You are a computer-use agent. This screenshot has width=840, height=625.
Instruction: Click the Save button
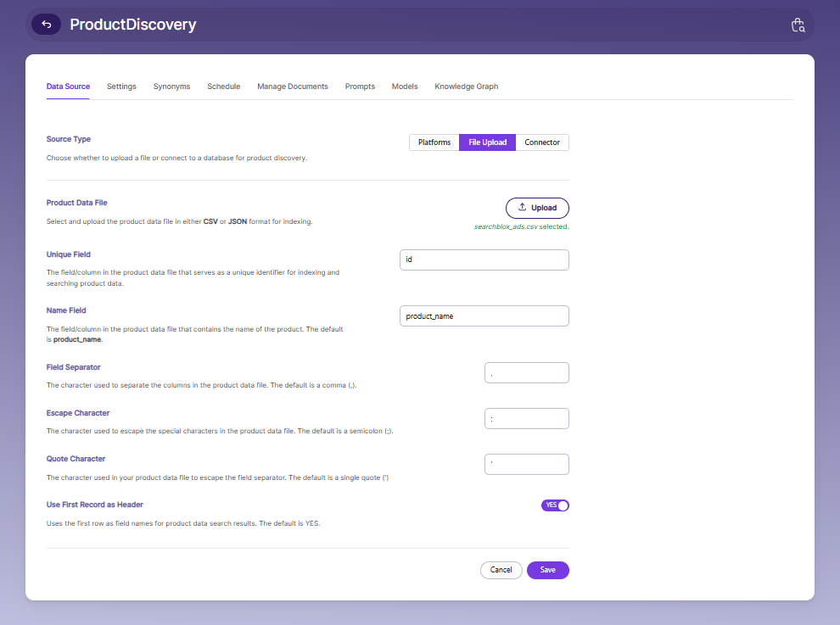pos(547,570)
